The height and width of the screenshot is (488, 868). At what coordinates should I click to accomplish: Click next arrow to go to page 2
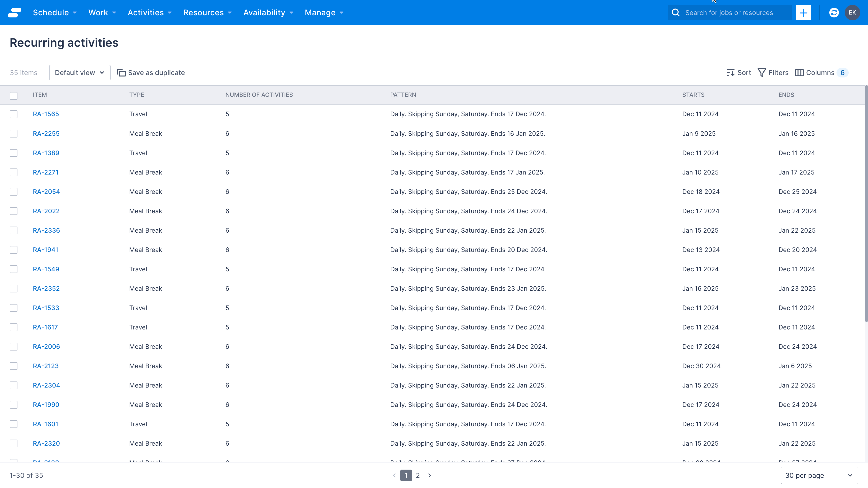coord(429,475)
